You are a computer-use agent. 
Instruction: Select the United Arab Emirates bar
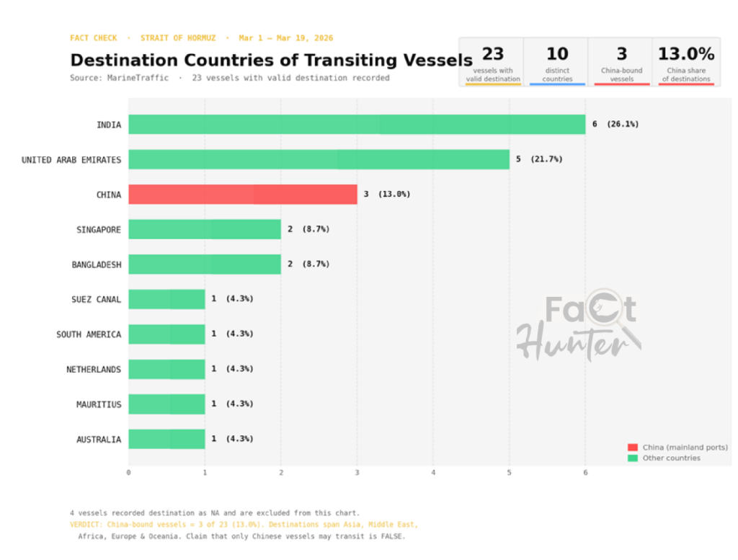[x=319, y=159]
